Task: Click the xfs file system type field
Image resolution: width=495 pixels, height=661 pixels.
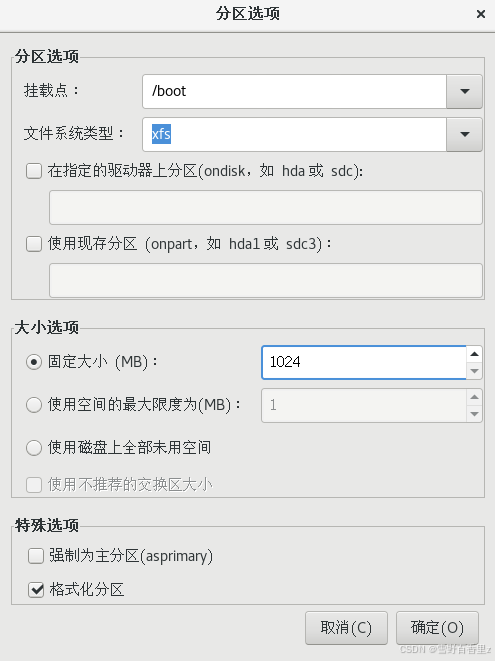Action: 294,134
